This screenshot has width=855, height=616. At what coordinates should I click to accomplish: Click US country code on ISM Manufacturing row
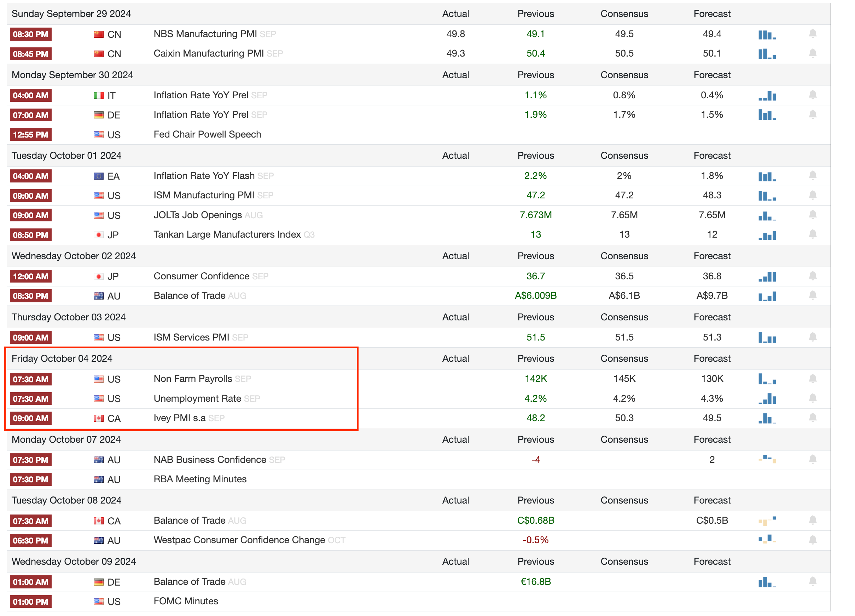(114, 196)
